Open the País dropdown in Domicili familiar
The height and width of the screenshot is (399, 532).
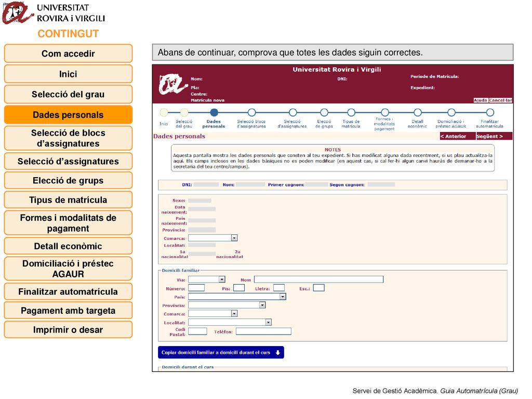pyautogui.click(x=237, y=297)
